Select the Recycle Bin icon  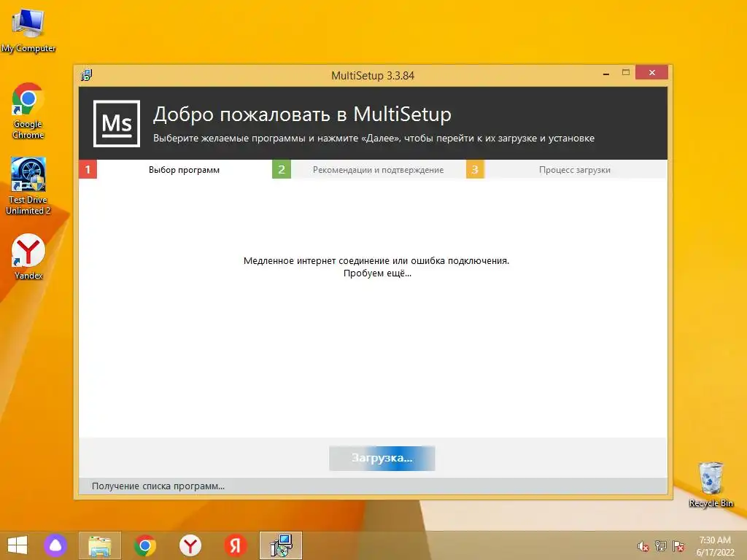pyautogui.click(x=711, y=485)
